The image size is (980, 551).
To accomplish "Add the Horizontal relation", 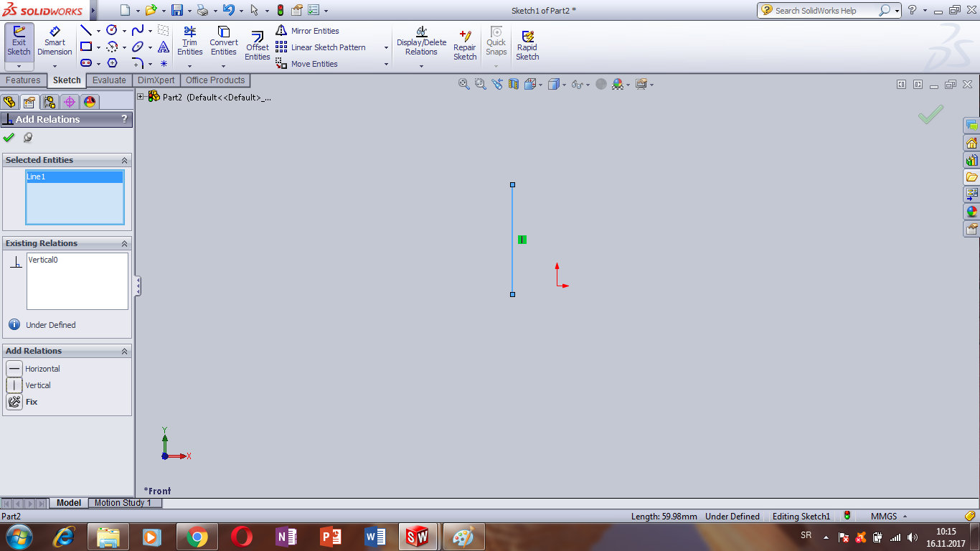I will [34, 369].
